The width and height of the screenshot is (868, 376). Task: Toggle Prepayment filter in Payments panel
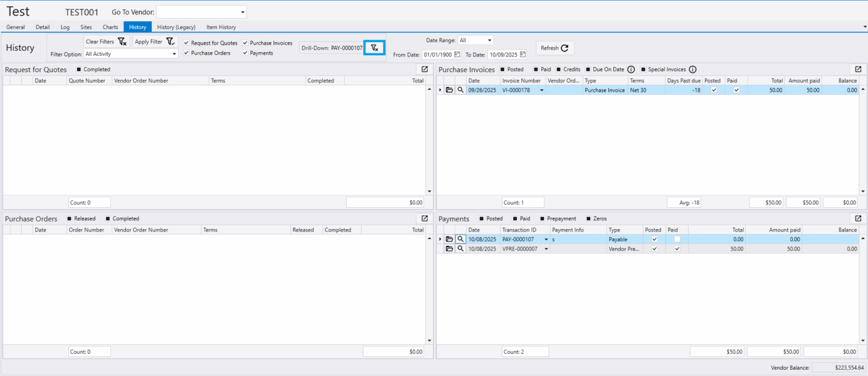(x=543, y=219)
